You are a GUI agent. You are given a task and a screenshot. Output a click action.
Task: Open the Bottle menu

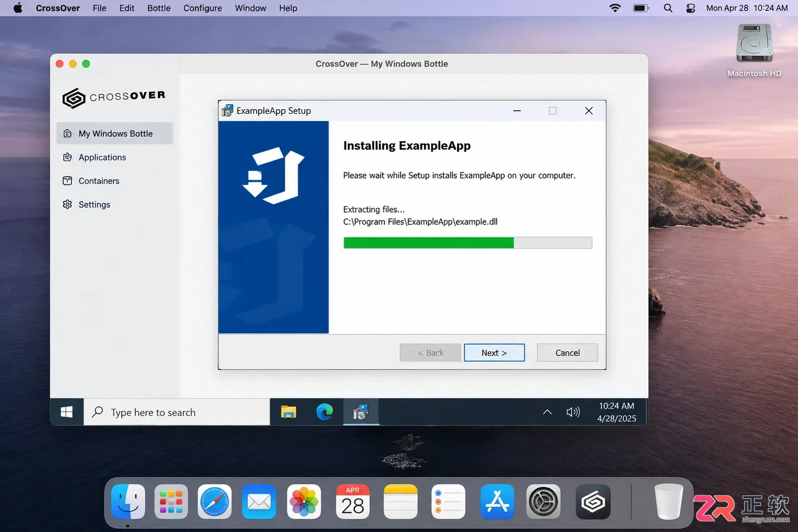159,8
